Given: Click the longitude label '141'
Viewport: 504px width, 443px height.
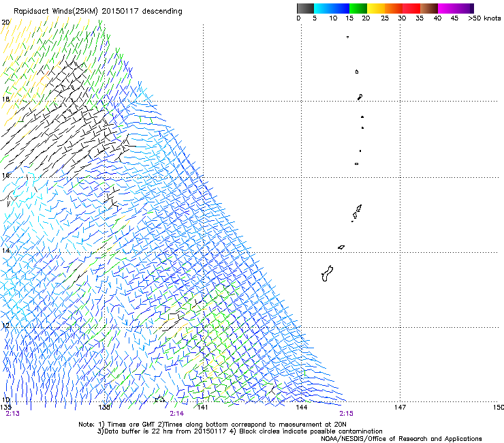Looking at the screenshot, I should pyautogui.click(x=202, y=408).
